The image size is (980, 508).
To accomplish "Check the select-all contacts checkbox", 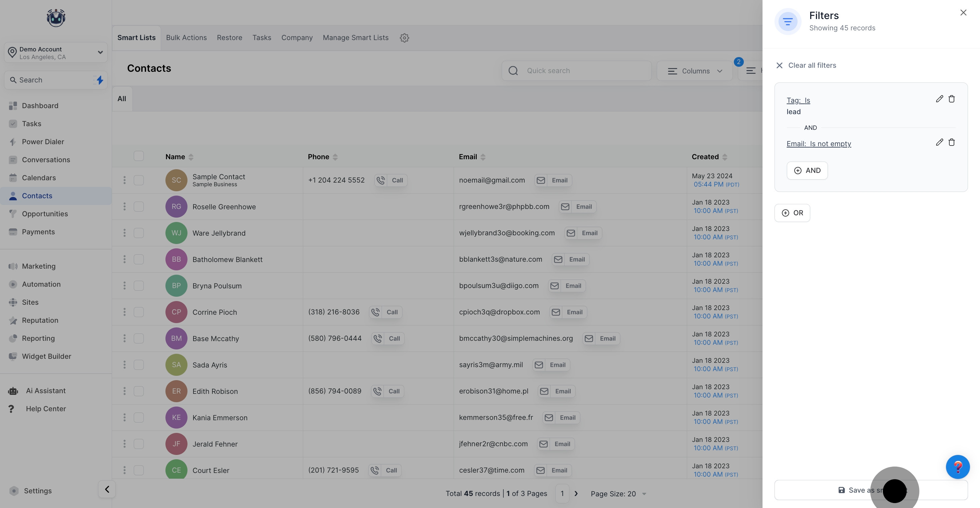I will pos(138,156).
